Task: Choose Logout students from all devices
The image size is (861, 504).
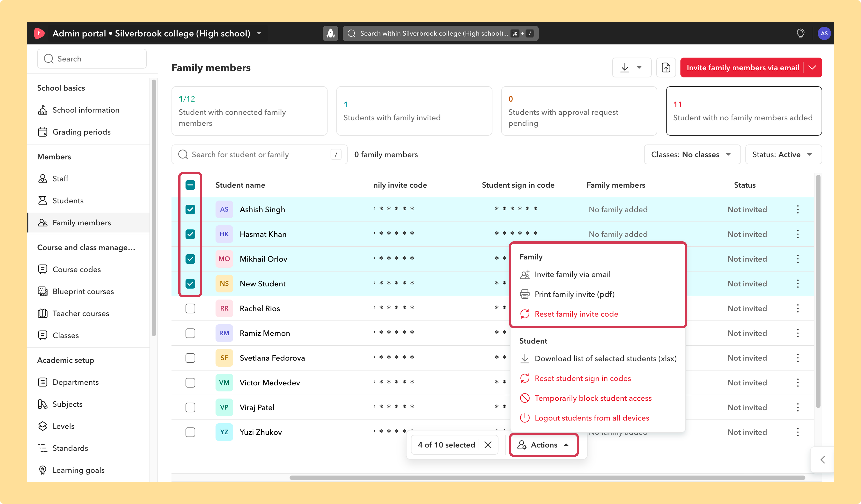Action: 584,418
